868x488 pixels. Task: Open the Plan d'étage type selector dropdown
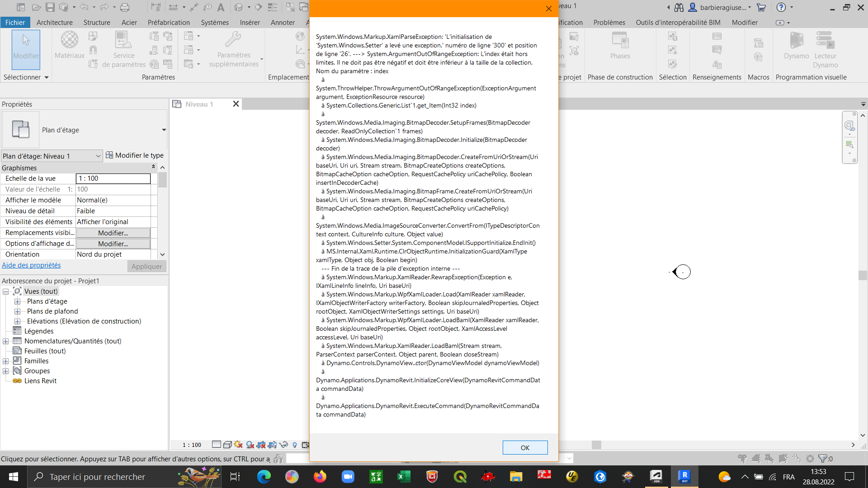coord(164,130)
